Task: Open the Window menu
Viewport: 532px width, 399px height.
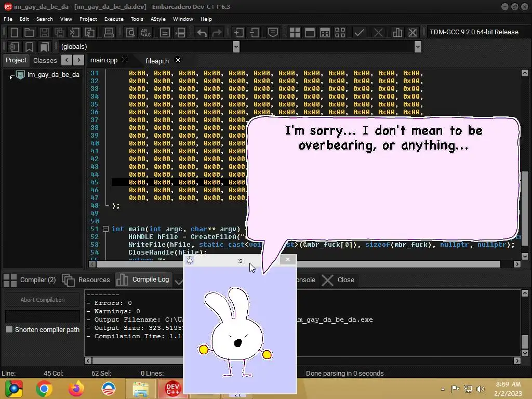Action: click(183, 19)
